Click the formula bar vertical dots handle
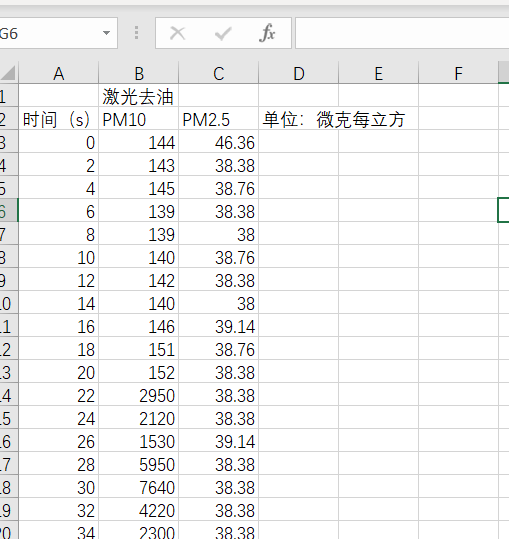The height and width of the screenshot is (539, 509). [136, 33]
